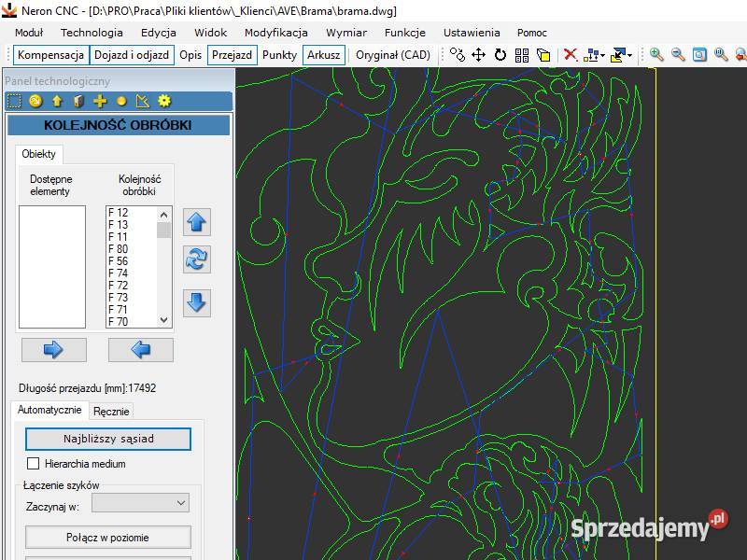Screen dimensions: 747x560
Task: Click the refresh order arrows icon
Action: coord(196,259)
